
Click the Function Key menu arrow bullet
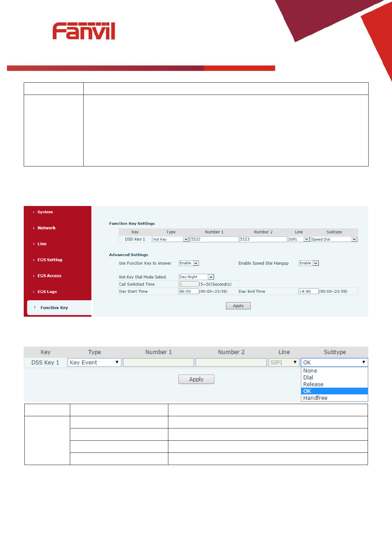tap(35, 307)
